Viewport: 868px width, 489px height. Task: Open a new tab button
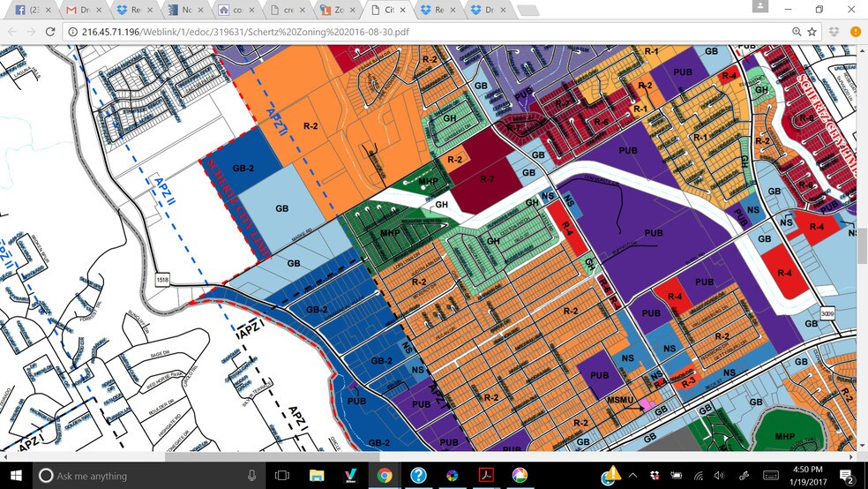click(x=528, y=10)
